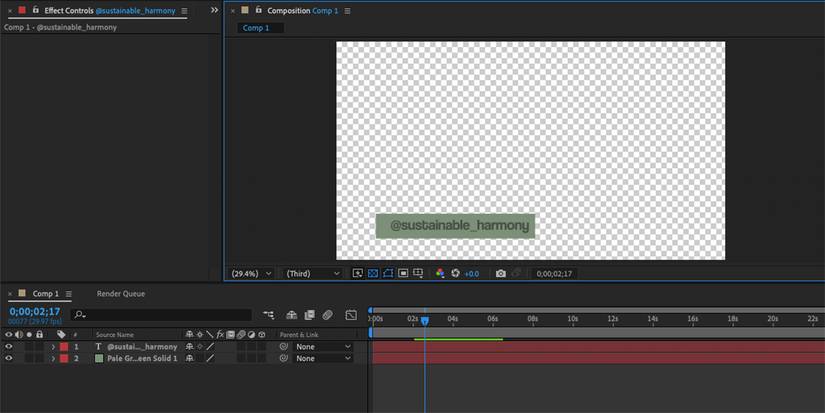Toggle transparency grid in composition viewer
This screenshot has width=825, height=413.
click(x=373, y=274)
